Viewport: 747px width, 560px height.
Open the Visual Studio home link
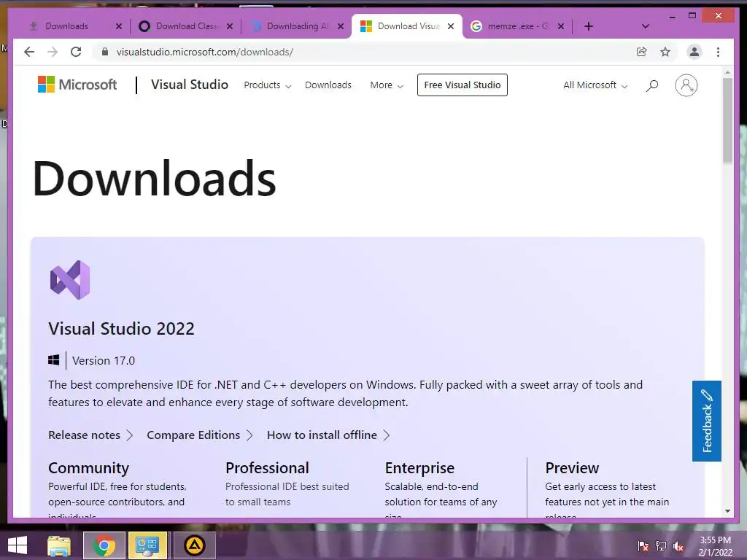(190, 85)
